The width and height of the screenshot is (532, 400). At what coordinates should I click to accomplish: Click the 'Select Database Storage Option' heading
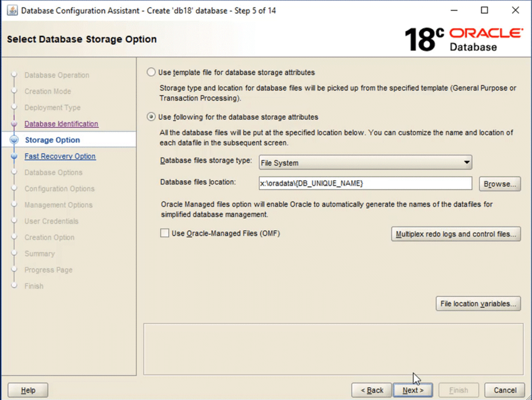[x=82, y=40]
